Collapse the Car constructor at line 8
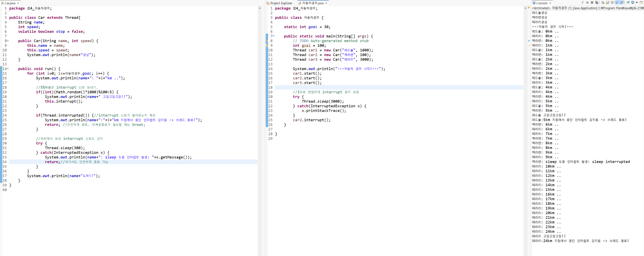This screenshot has height=256, width=644. [8, 41]
